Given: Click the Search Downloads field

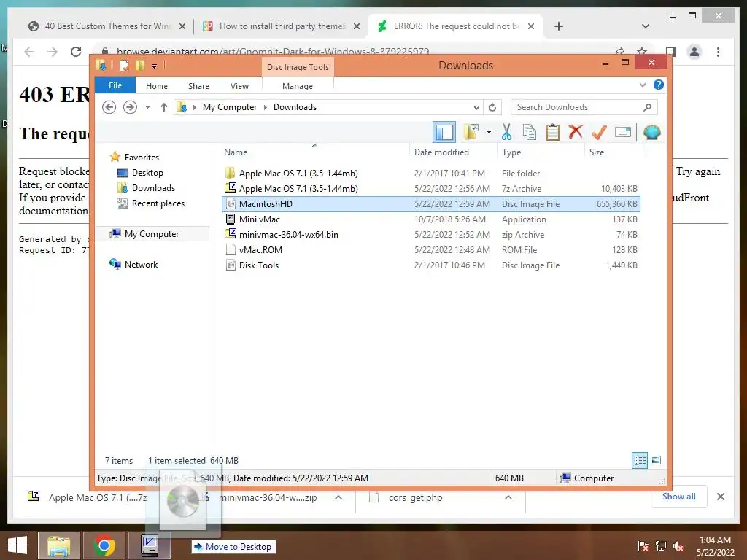Looking at the screenshot, I should pos(584,107).
